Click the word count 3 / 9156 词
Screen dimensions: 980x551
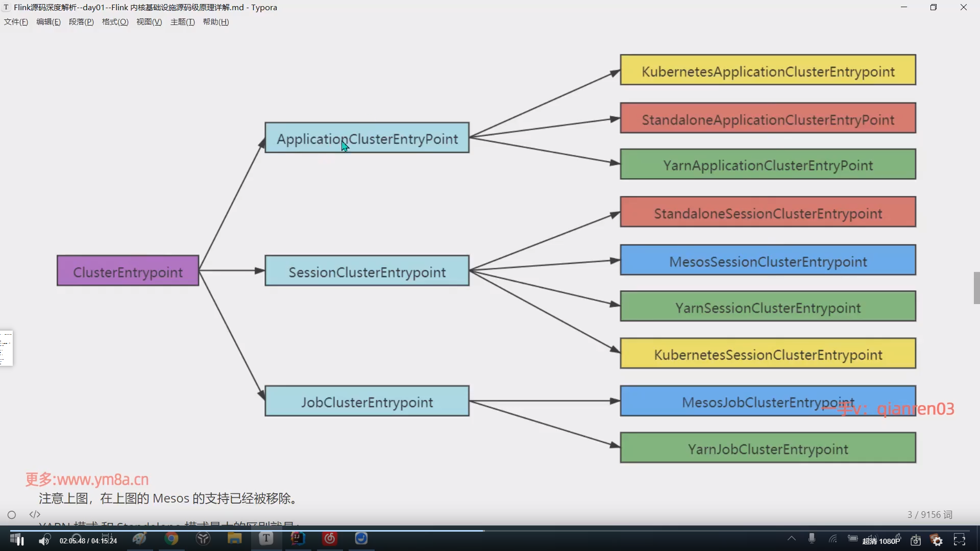pos(929,515)
